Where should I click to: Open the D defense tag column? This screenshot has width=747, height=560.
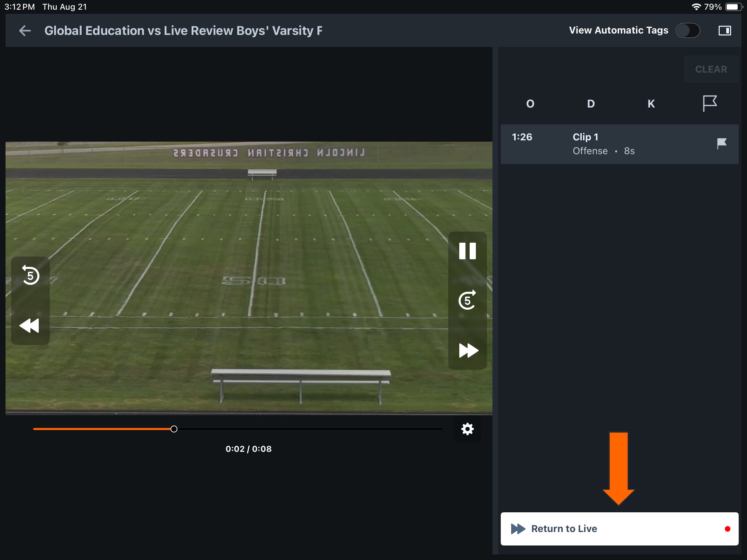coord(590,104)
